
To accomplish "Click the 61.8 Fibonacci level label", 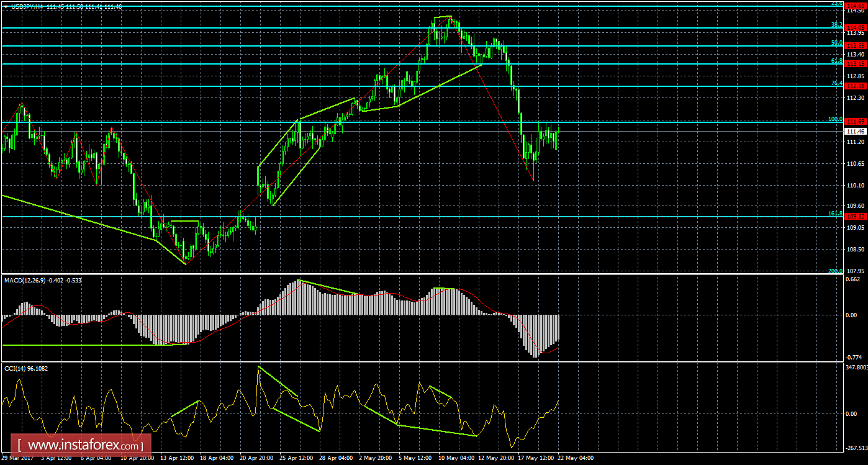I will point(836,61).
